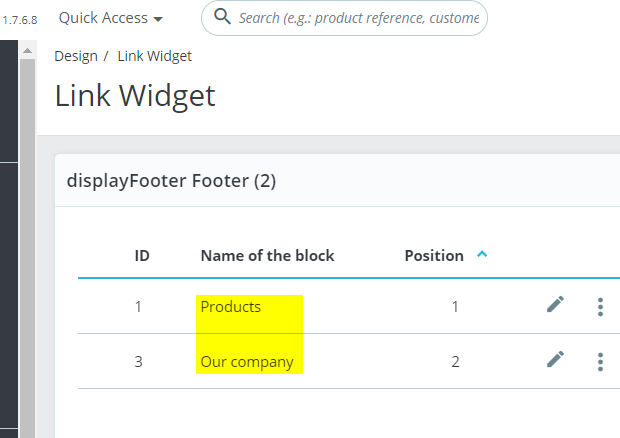
Task: Sort by Name of the block header
Action: 267,255
